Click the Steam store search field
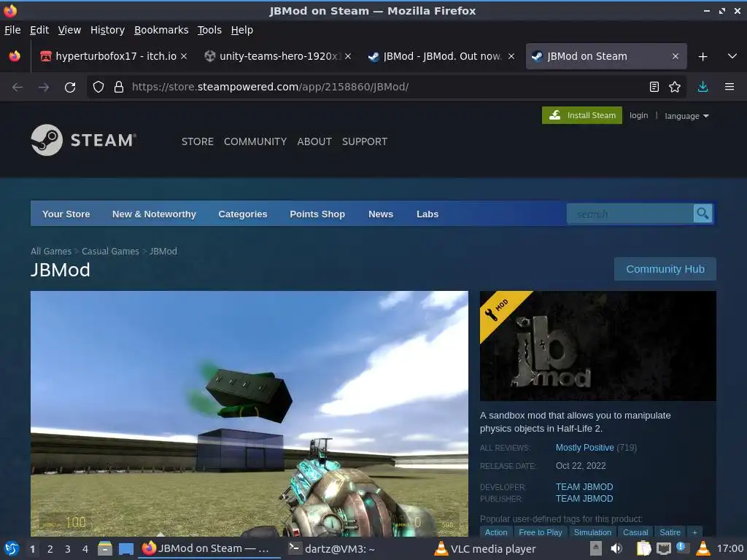 click(x=630, y=214)
